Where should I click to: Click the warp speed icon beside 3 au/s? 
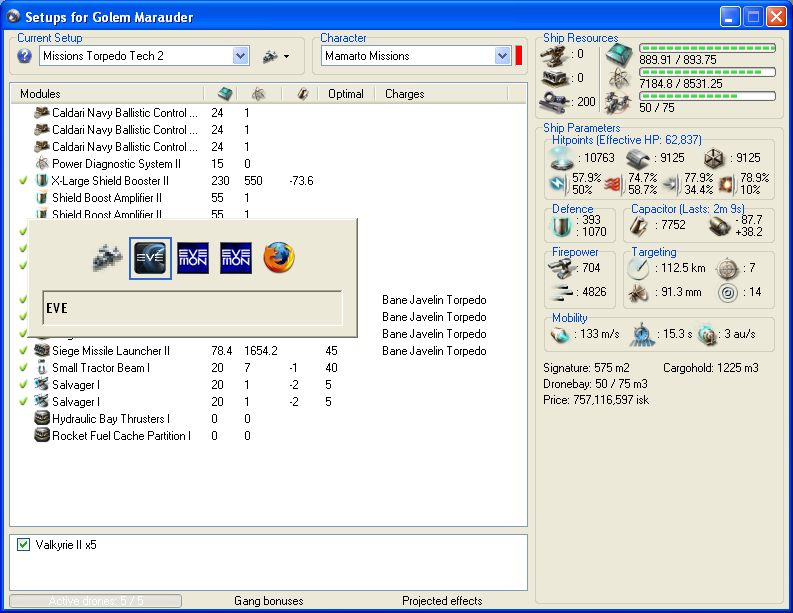[708, 335]
